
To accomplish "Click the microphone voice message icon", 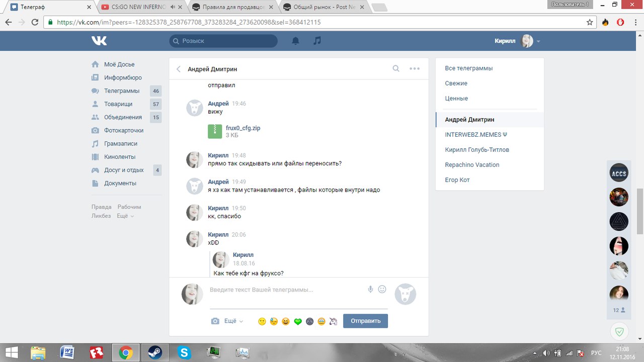I will click(x=370, y=289).
